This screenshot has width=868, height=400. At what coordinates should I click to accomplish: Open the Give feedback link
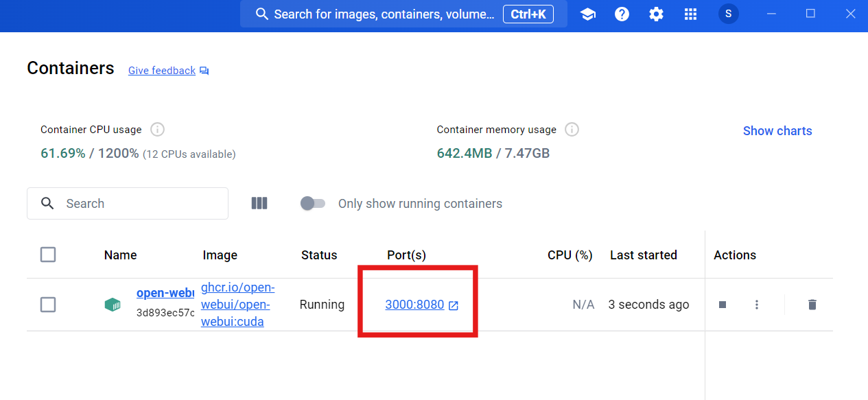[162, 71]
